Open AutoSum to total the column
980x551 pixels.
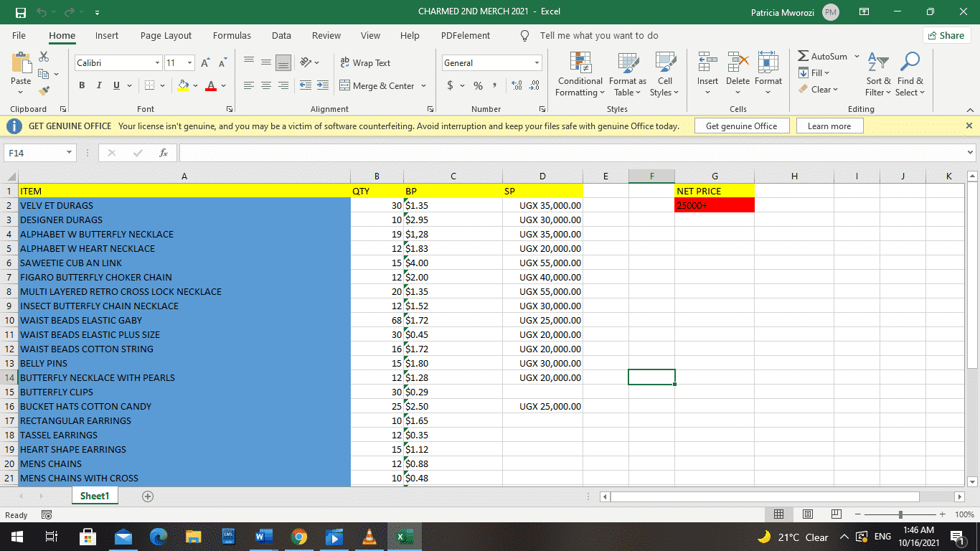[x=825, y=56]
